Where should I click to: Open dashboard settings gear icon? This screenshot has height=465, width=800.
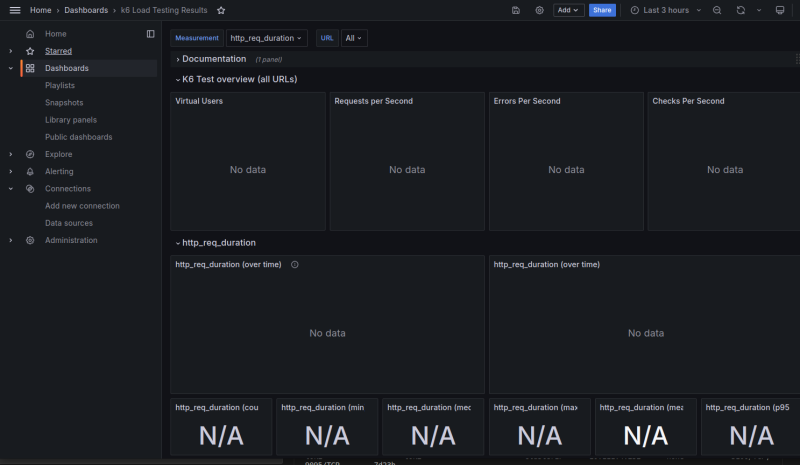coord(539,10)
